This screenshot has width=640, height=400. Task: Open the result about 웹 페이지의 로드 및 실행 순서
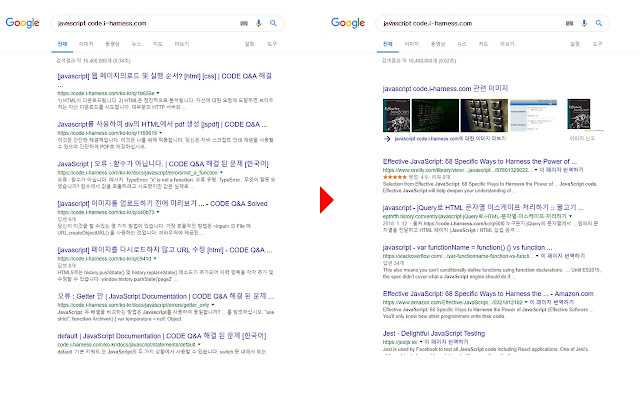[x=164, y=76]
